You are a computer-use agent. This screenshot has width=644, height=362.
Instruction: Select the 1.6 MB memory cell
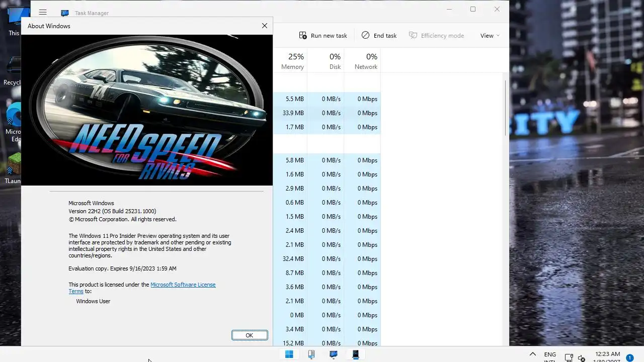coord(290,174)
